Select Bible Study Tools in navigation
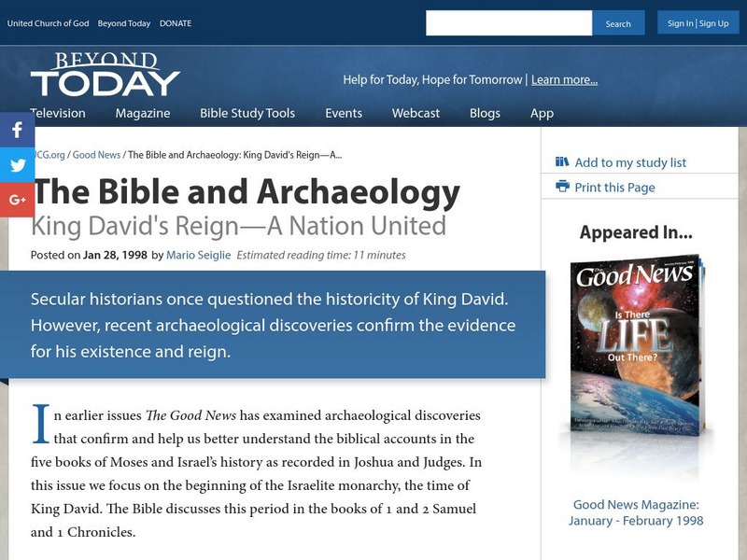747x560 pixels. click(247, 113)
